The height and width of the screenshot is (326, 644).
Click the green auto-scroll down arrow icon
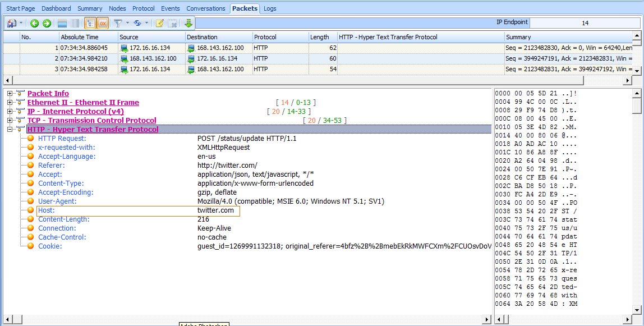coord(188,24)
